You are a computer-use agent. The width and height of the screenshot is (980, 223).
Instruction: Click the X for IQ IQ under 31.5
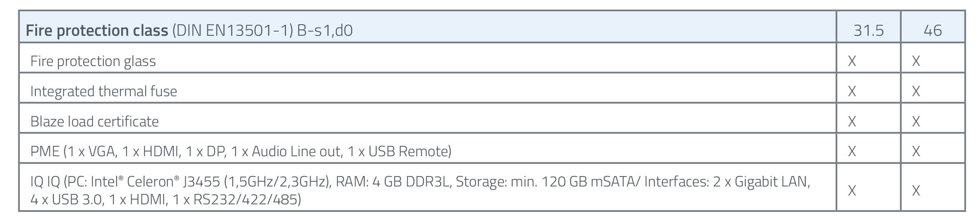[852, 191]
